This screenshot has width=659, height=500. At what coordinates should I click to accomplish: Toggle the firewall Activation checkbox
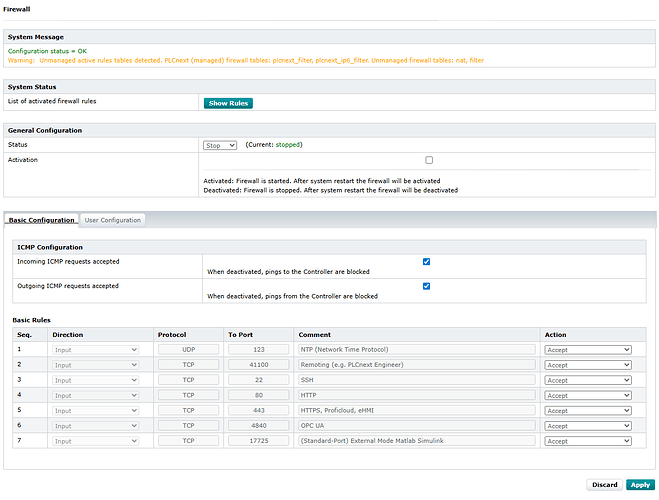coord(429,160)
